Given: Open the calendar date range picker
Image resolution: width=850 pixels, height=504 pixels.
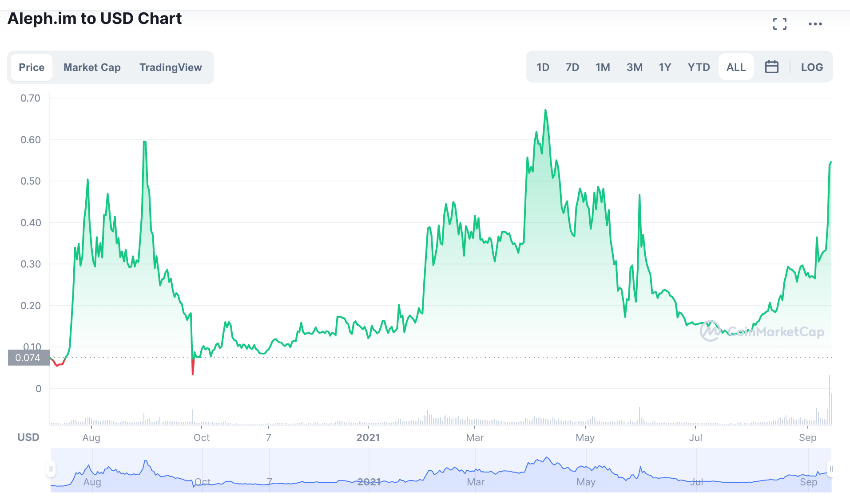Looking at the screenshot, I should coord(771,67).
